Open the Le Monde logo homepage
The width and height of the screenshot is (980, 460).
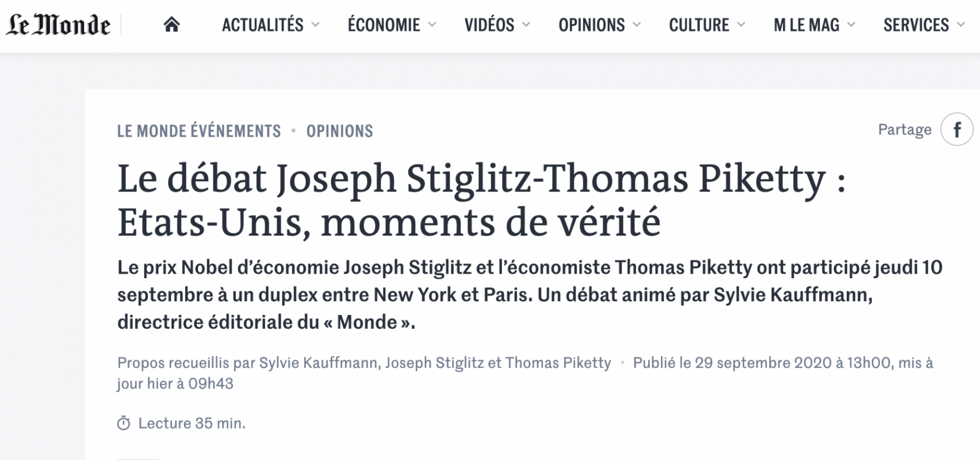click(x=58, y=25)
